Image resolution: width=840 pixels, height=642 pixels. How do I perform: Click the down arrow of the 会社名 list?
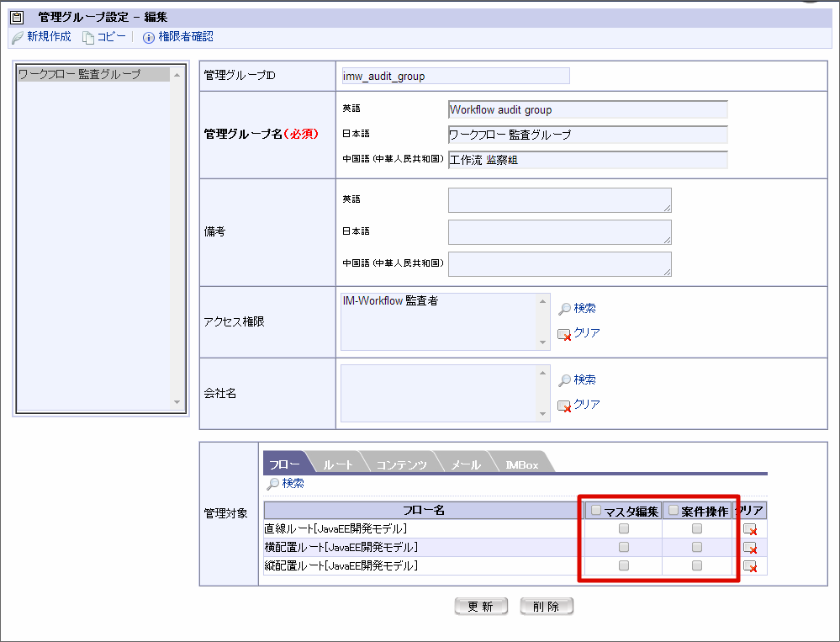pyautogui.click(x=542, y=414)
